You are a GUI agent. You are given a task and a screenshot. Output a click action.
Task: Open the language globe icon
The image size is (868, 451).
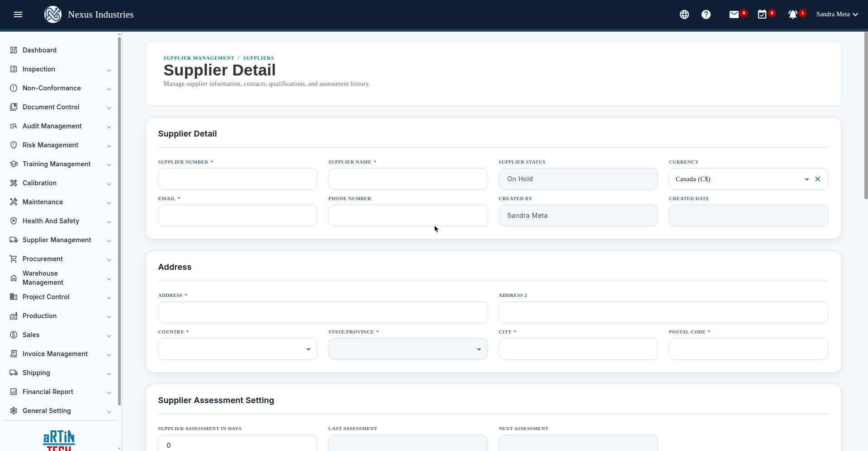(x=684, y=14)
